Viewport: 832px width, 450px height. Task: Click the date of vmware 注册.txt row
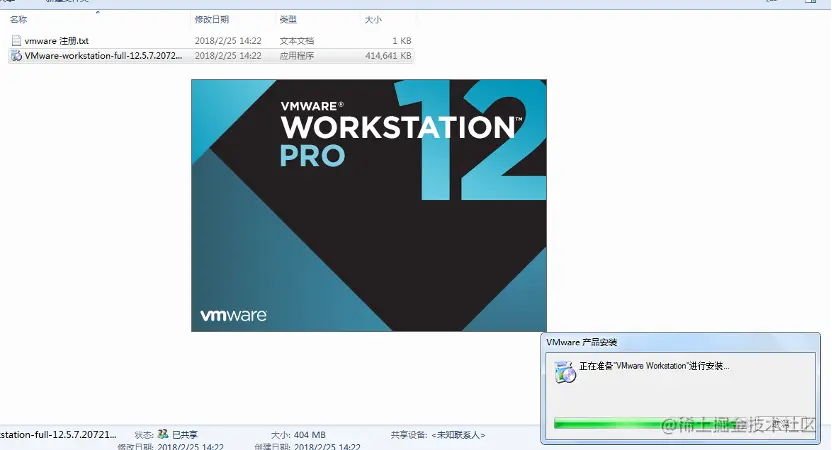coord(228,41)
